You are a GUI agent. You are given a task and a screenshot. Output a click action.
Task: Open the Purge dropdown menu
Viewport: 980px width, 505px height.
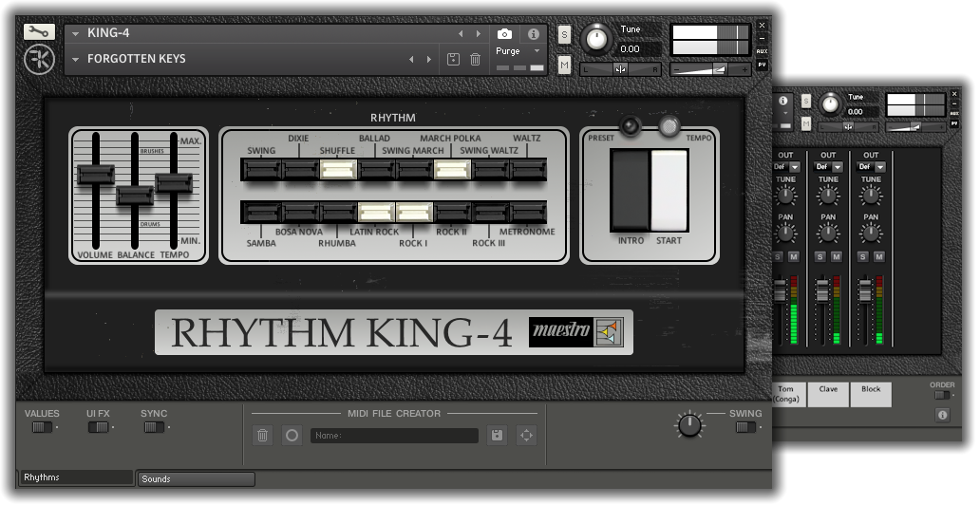pos(518,51)
